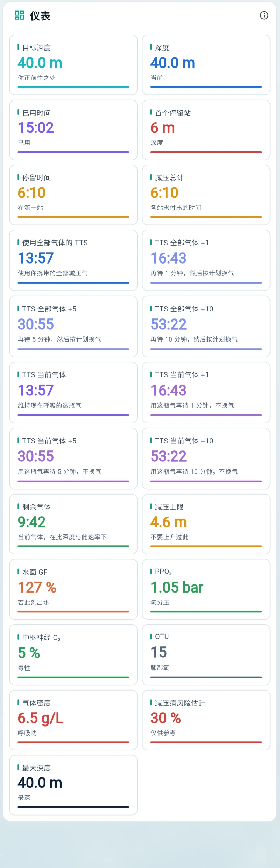Select 再待 1 分钟，然后按计划换气 text

coord(192,273)
